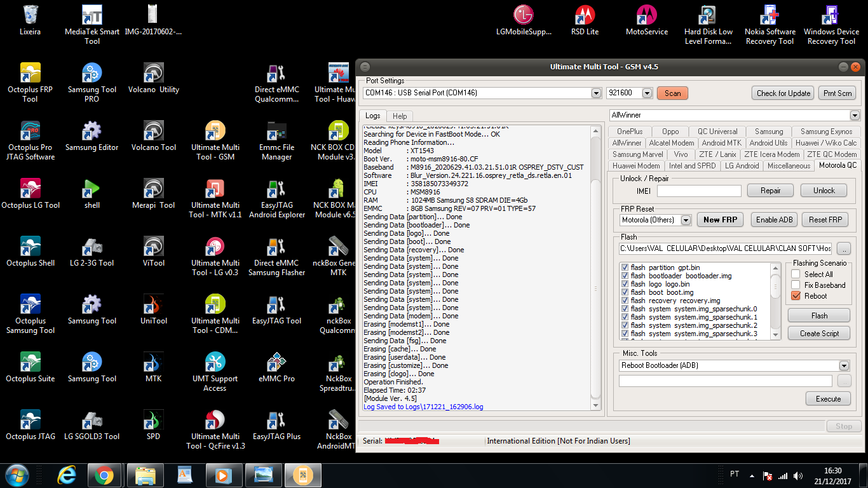Viewport: 868px width, 488px height.
Task: Open MediaTek Smart Tool desktop icon
Action: (92, 25)
